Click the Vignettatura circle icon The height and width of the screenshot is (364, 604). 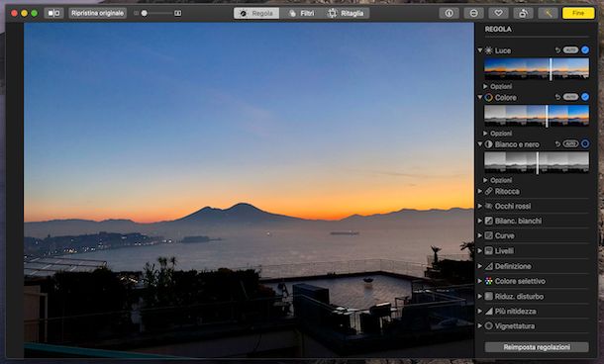click(x=489, y=325)
